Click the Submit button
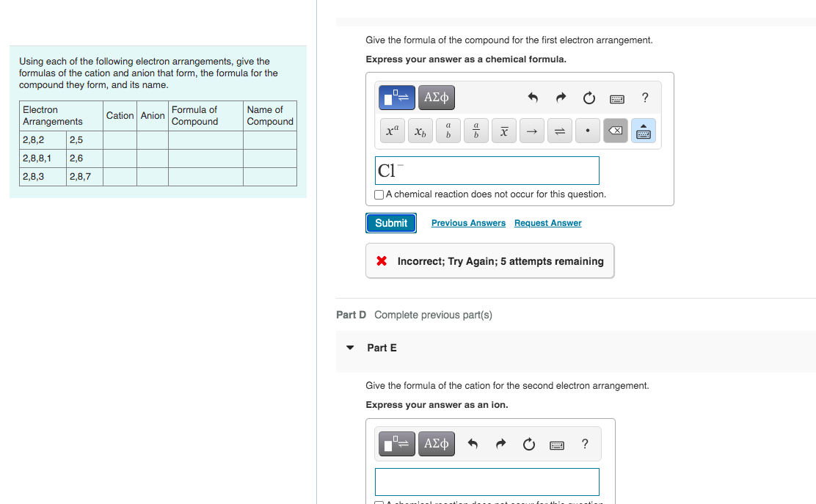This screenshot has height=504, width=816. point(390,222)
